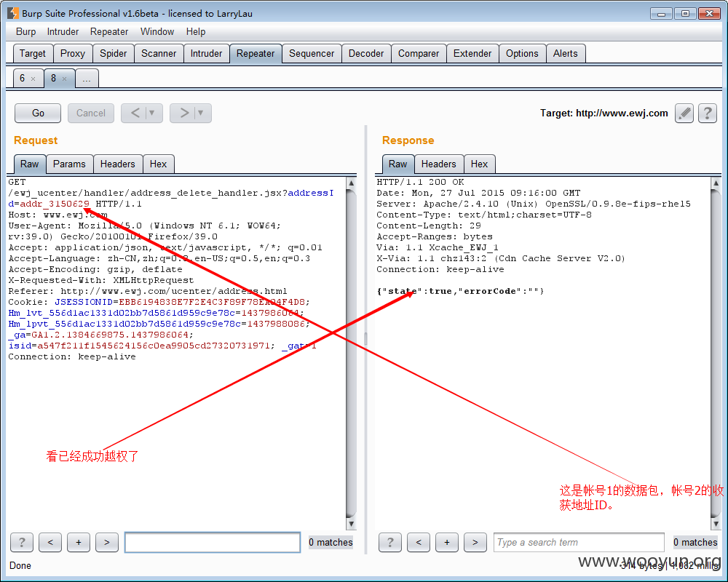This screenshot has height=582, width=728.
Task: Select the request Raw view tab
Action: [x=29, y=164]
